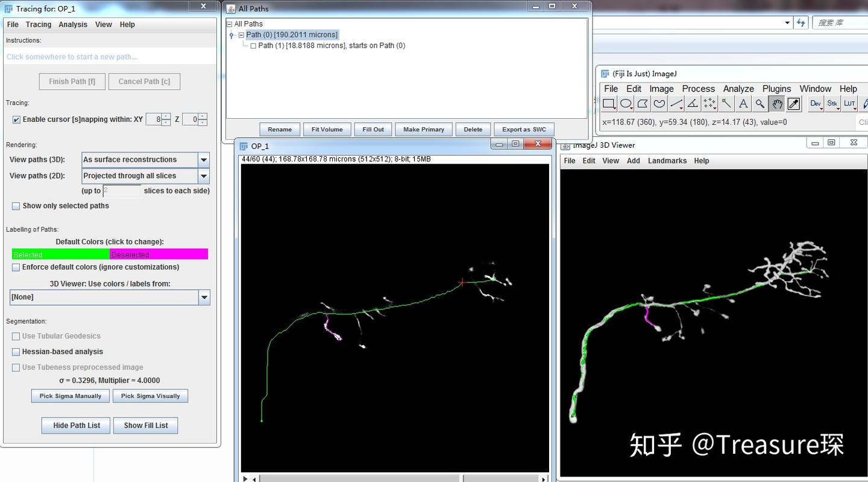868x482 pixels.
Task: Enable Show only selected paths
Action: tap(16, 206)
